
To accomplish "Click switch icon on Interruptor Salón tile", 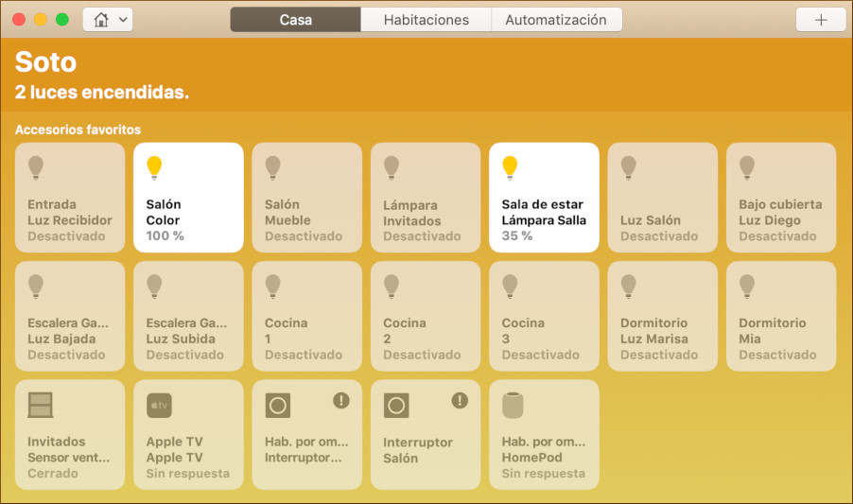I will tap(396, 405).
